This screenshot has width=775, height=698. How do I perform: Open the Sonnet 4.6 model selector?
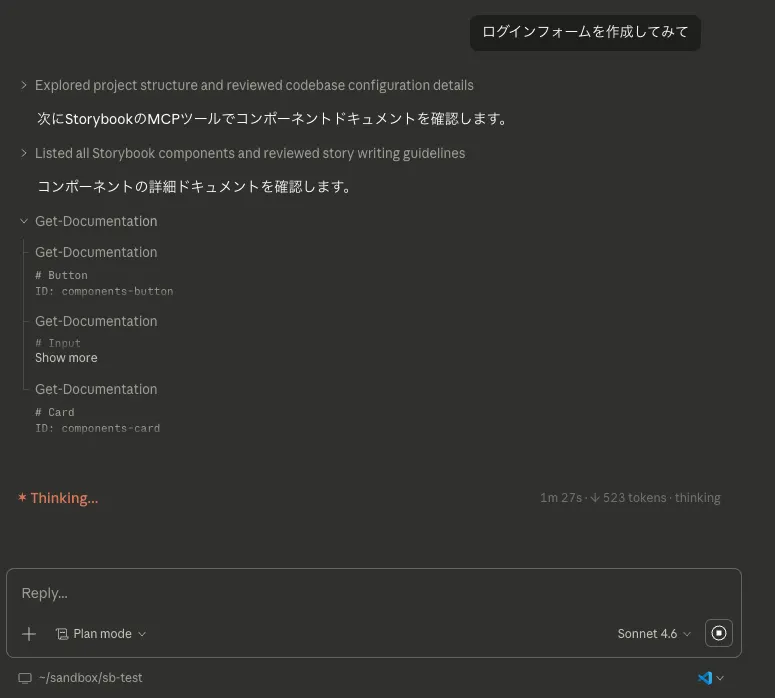pos(653,634)
